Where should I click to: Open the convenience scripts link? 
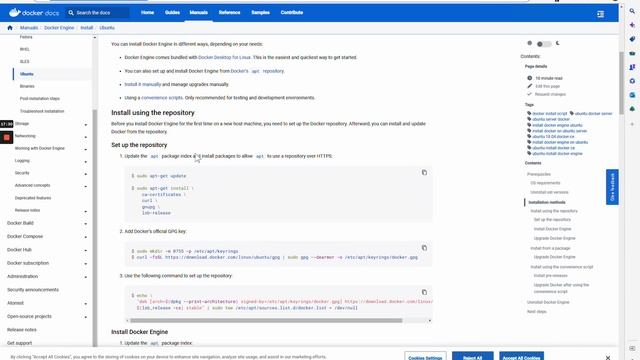(162, 98)
